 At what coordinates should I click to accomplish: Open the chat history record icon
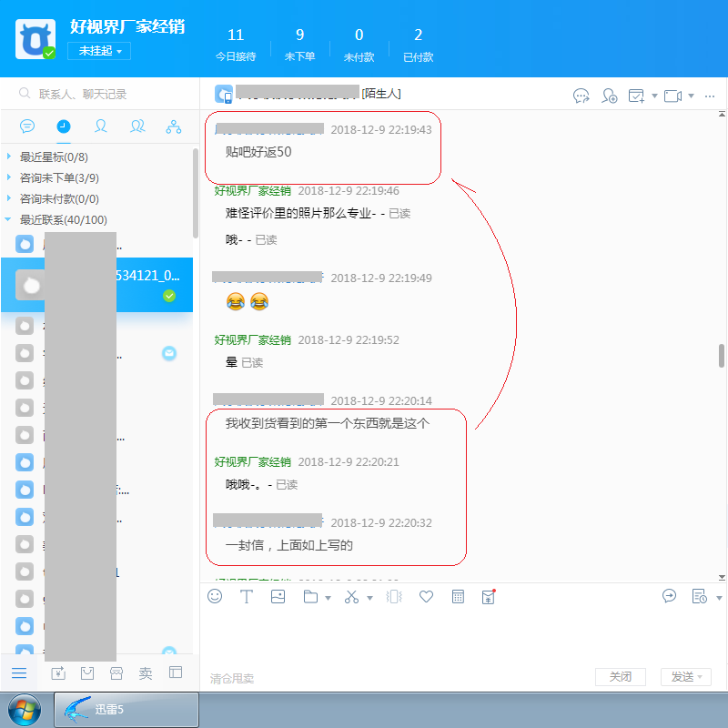coord(699,596)
